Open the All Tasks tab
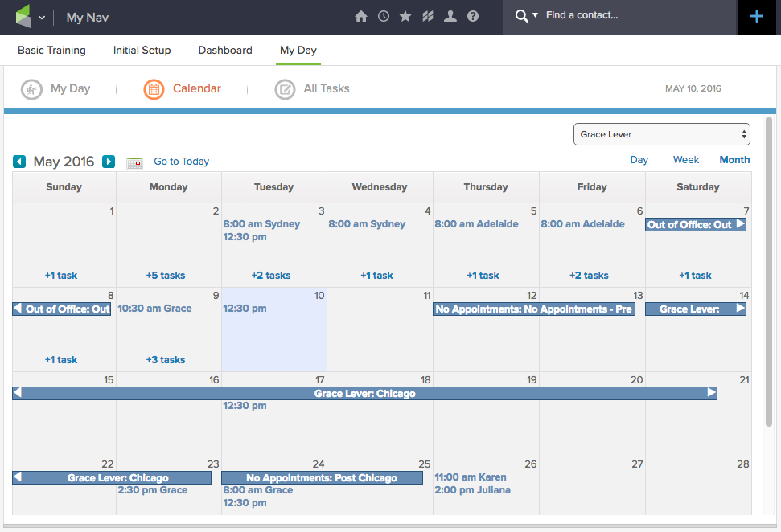This screenshot has height=532, width=781. coord(312,89)
